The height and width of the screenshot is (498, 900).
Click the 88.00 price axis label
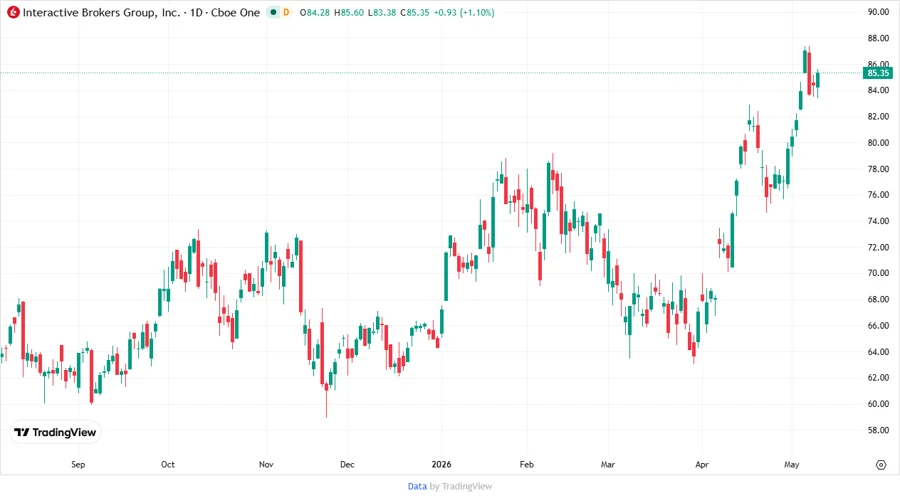pos(878,38)
